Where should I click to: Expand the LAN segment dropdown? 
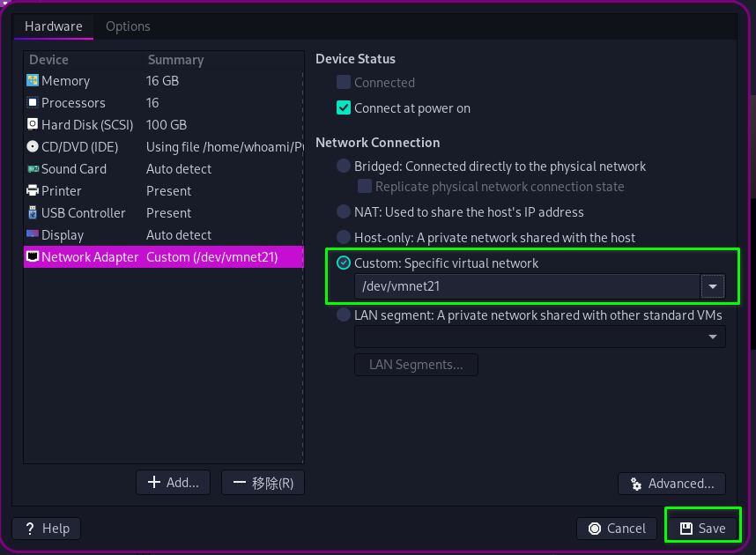point(712,337)
